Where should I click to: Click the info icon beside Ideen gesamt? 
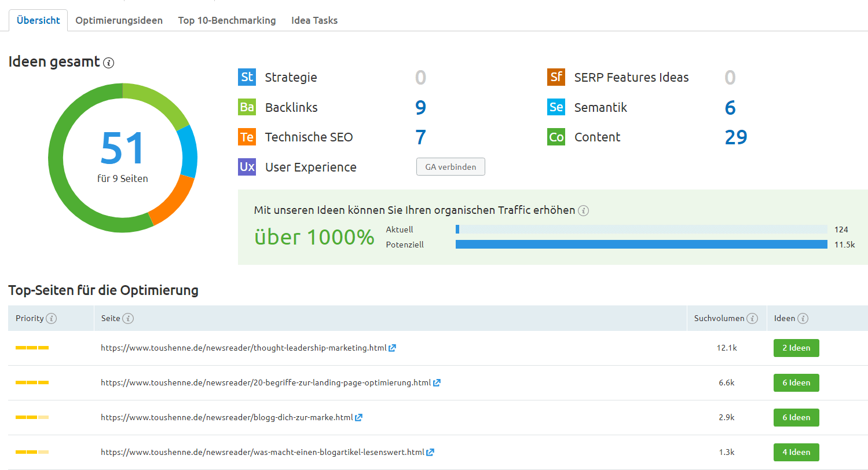tap(108, 63)
